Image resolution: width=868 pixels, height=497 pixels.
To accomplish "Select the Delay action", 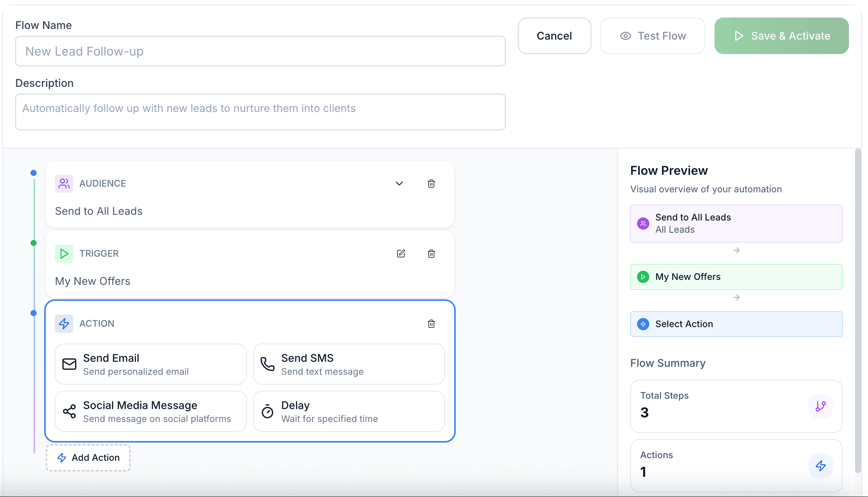I will point(348,411).
